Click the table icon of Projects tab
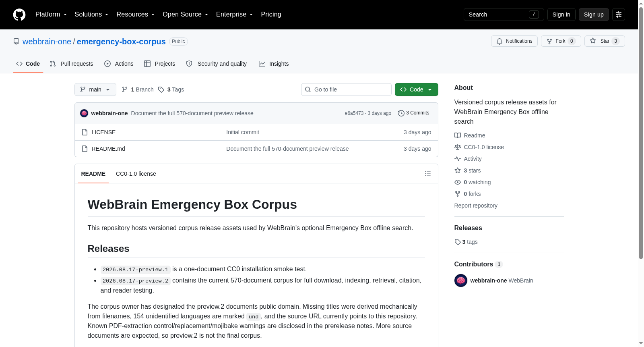Screen dimensions: 644x347 [147, 64]
